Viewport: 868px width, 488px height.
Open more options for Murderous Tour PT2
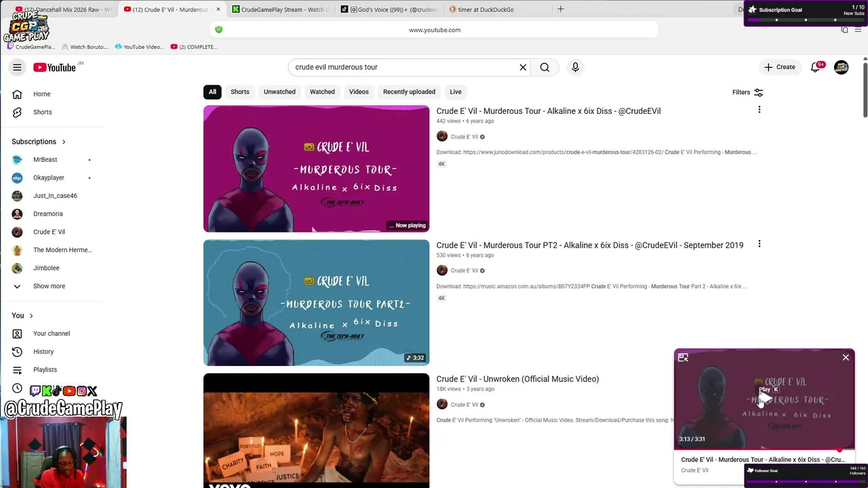pyautogui.click(x=759, y=244)
